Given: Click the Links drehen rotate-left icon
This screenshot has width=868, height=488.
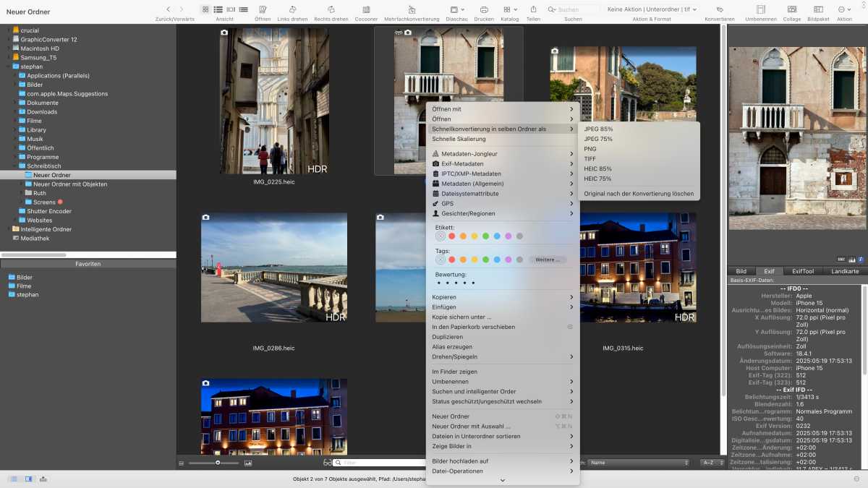Looking at the screenshot, I should pyautogui.click(x=292, y=9).
